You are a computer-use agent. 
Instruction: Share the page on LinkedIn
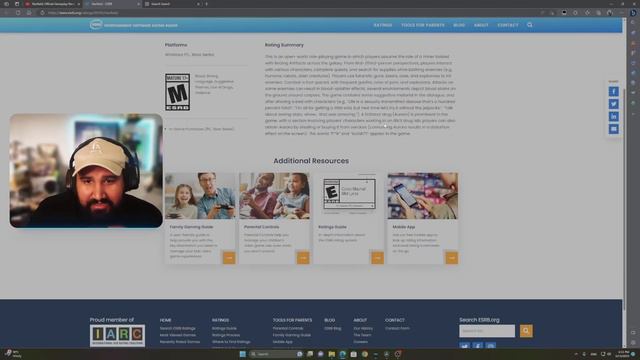pyautogui.click(x=613, y=117)
